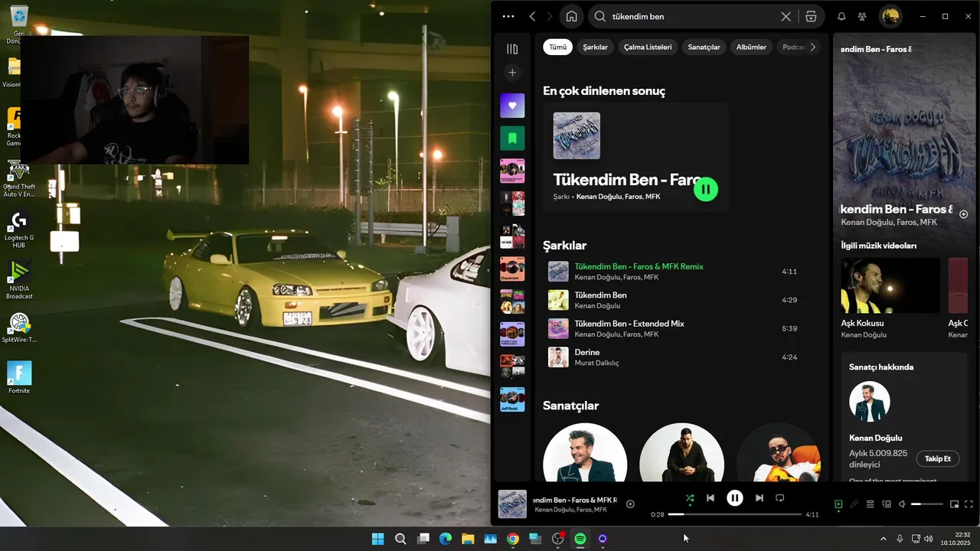Open the notifications bell
Screen dimensions: 980x551
[x=841, y=16]
